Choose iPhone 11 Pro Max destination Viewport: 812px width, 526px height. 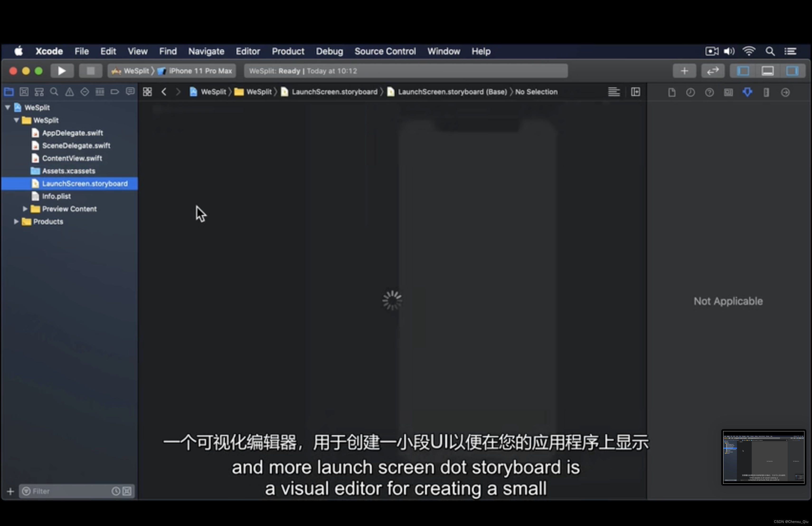click(x=200, y=71)
